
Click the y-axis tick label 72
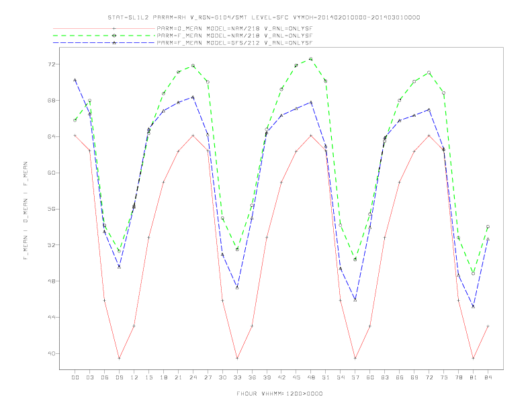click(x=52, y=64)
